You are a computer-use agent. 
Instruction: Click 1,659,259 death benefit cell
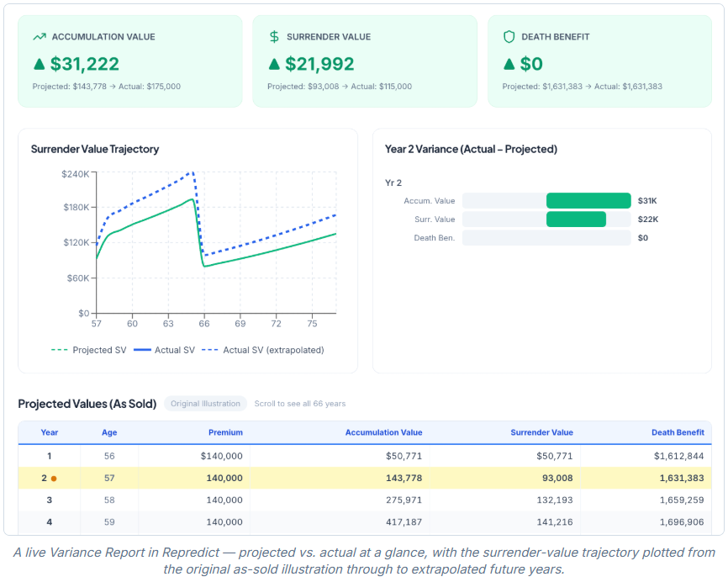[x=682, y=500]
